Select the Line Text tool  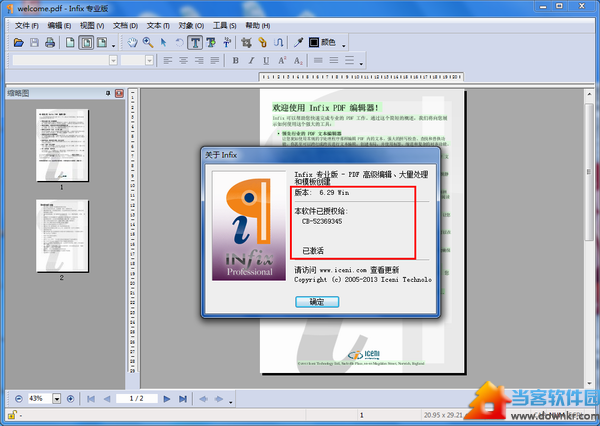(x=227, y=42)
